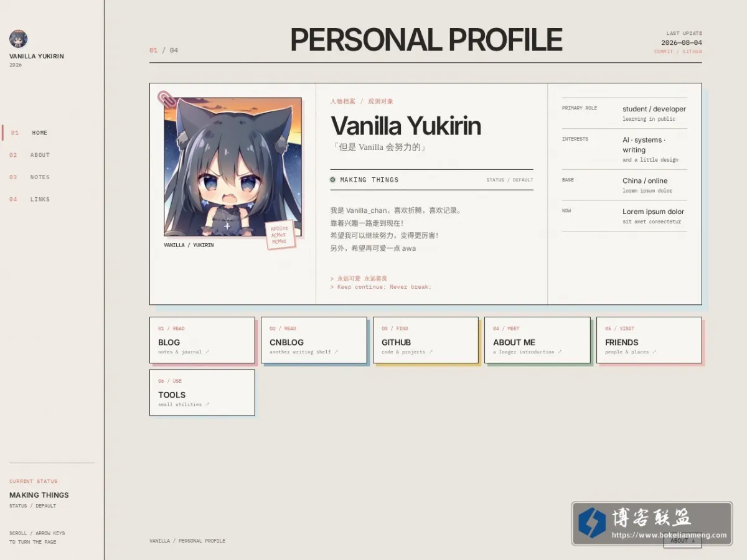
Task: Click the 'China / online' base value
Action: click(x=645, y=180)
